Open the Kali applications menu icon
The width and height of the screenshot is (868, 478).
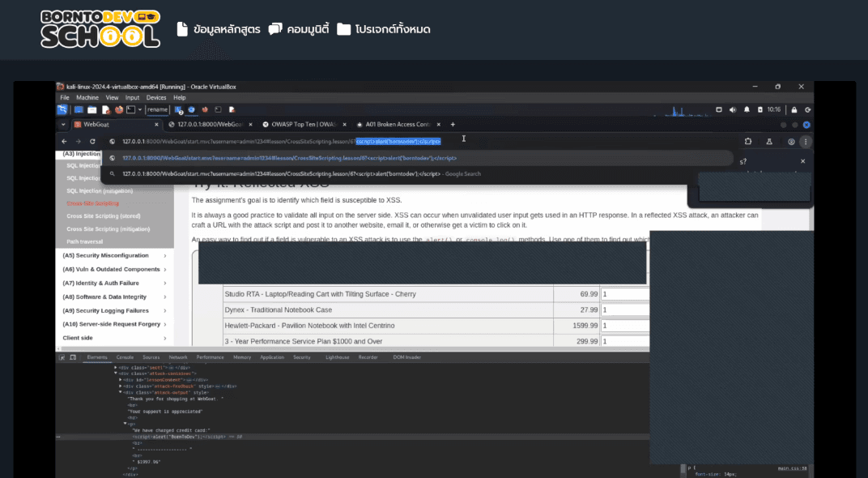62,109
